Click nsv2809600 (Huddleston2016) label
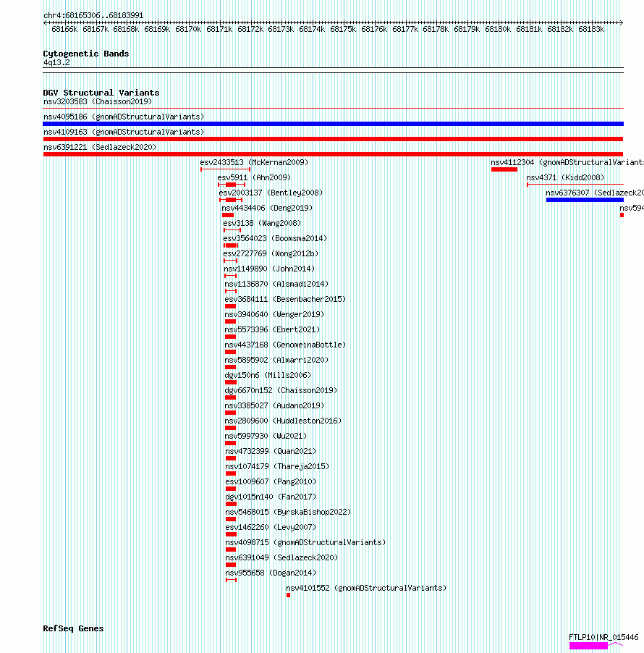644x653 pixels. (x=283, y=421)
